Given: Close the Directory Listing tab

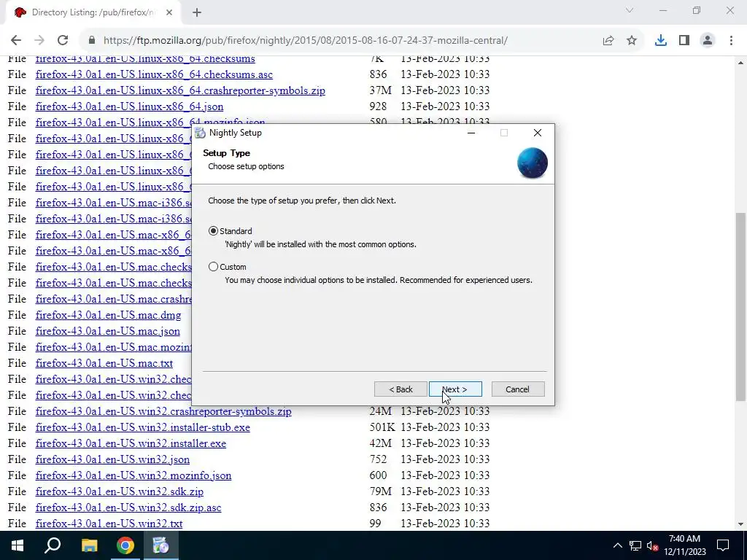Looking at the screenshot, I should pyautogui.click(x=169, y=13).
